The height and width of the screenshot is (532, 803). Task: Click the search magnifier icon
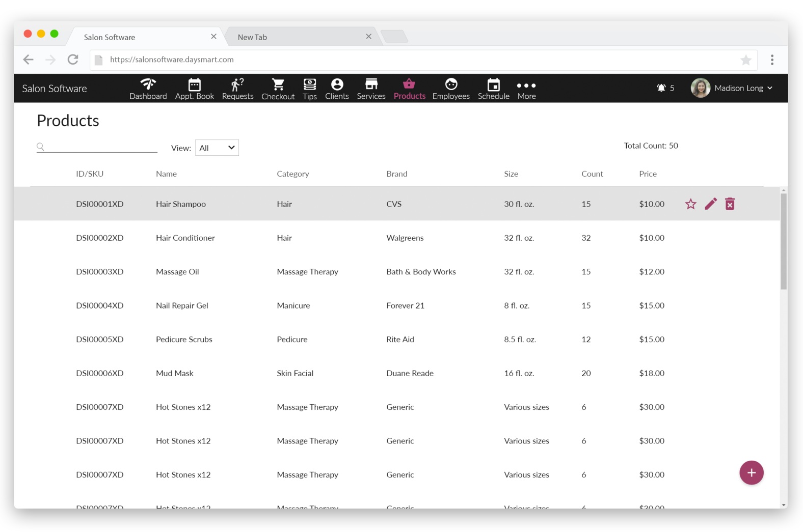point(40,147)
